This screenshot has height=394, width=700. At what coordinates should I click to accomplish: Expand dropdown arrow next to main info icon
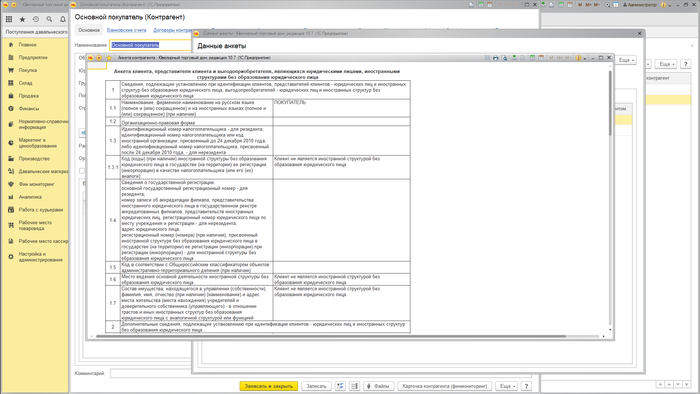(x=670, y=5)
